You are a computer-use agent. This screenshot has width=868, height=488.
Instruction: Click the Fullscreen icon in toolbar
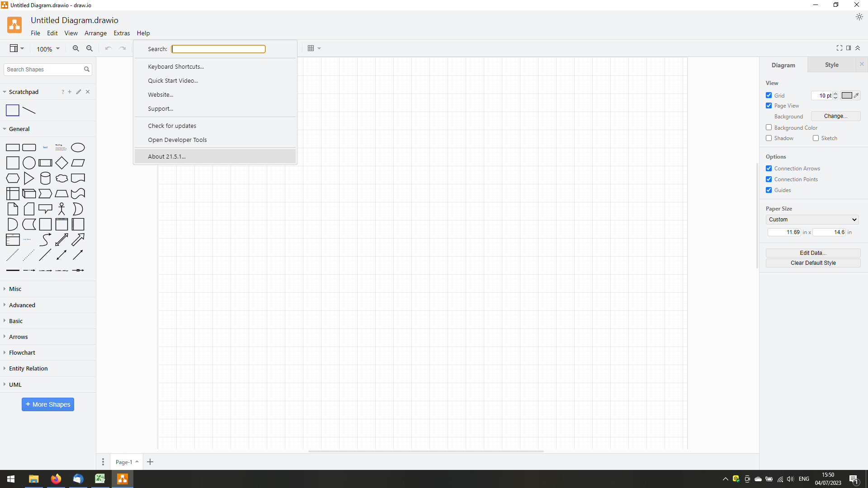point(840,48)
